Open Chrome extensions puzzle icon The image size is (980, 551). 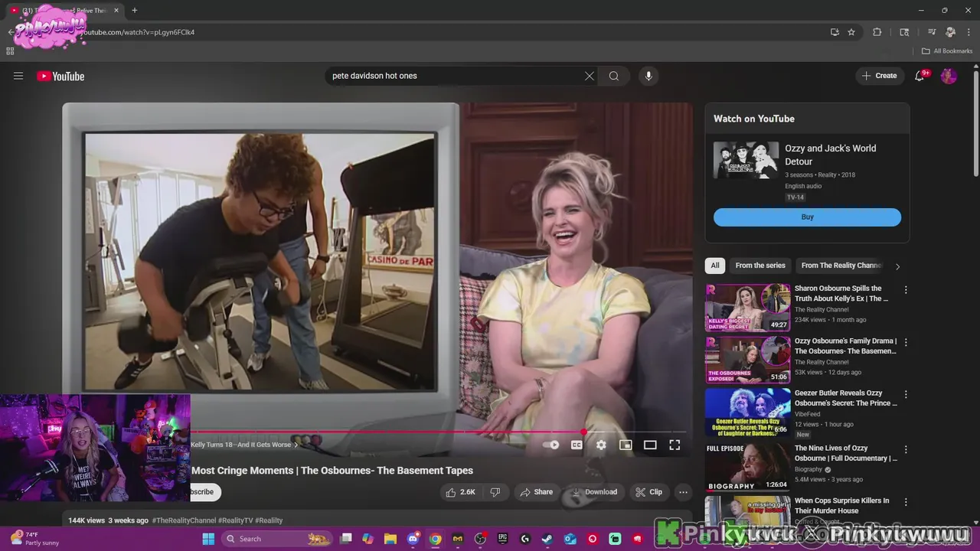(x=877, y=32)
